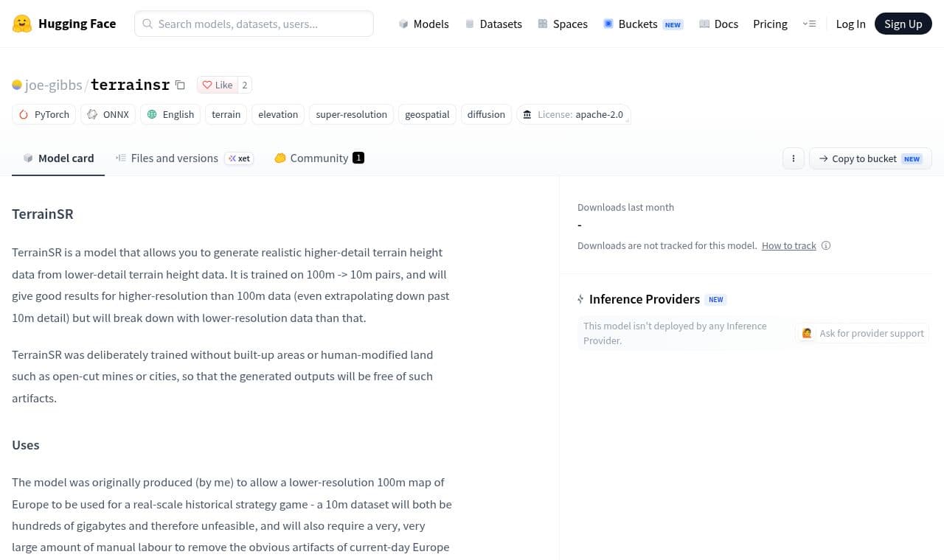Open the Datasets navigation link
Image resolution: width=944 pixels, height=560 pixels.
click(x=493, y=24)
